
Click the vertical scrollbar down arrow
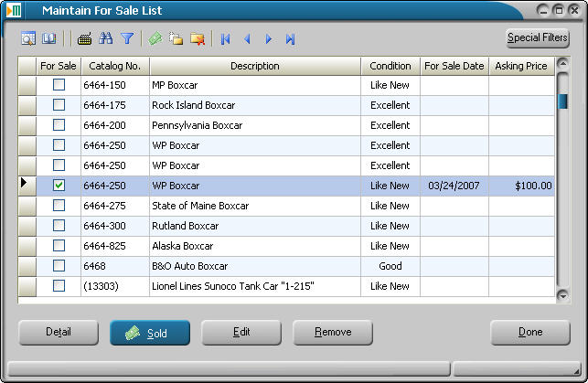(562, 293)
